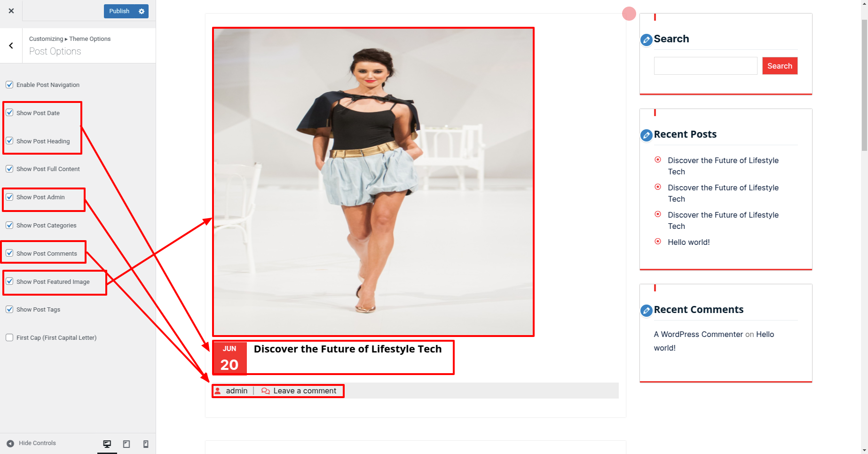
Task: Close the Customizer with the X icon
Action: point(11,11)
